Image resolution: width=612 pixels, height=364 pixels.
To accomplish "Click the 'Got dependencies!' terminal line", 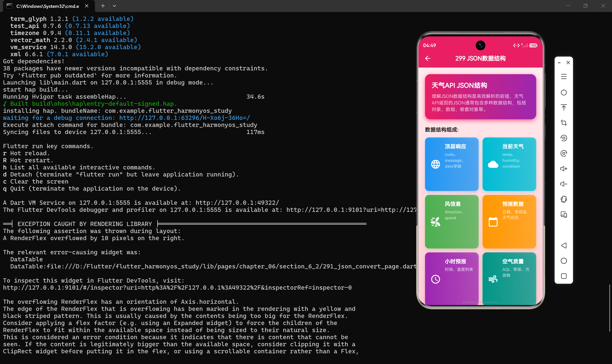I will 34,61.
